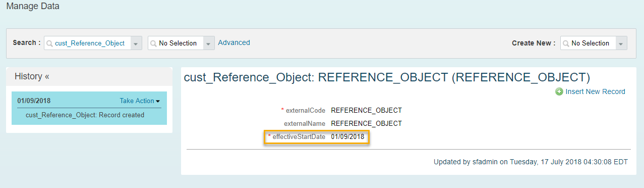The image size is (644, 188).
Task: Click the effectiveStartDate value 01/09/2018
Action: coord(347,137)
